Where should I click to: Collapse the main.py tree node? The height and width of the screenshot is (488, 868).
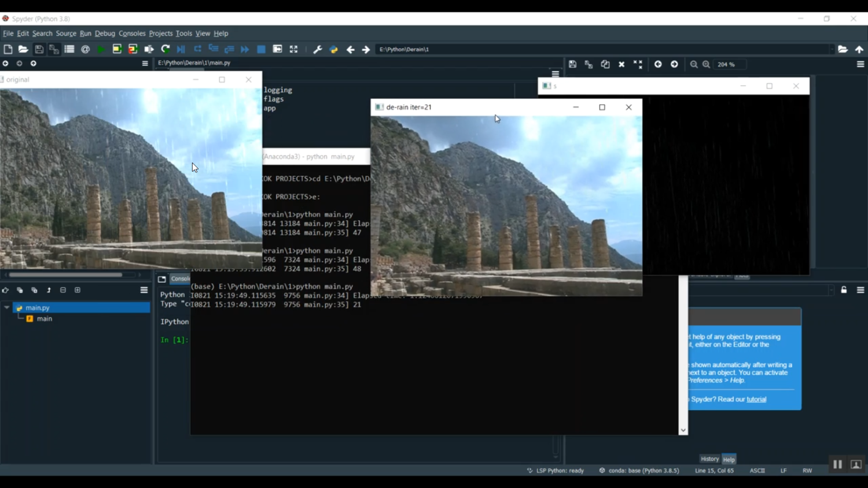click(x=7, y=308)
